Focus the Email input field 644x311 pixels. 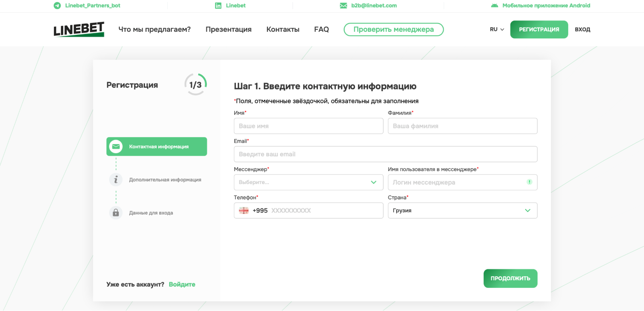click(386, 154)
